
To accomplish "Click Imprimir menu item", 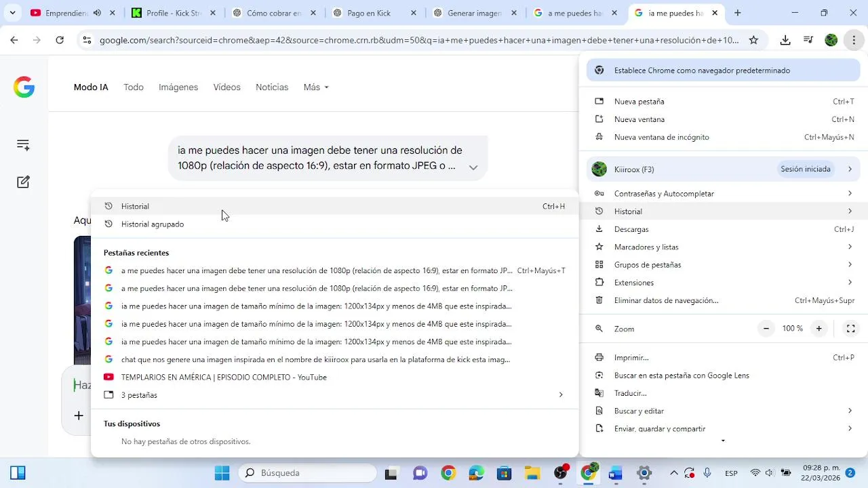I will [x=724, y=358].
